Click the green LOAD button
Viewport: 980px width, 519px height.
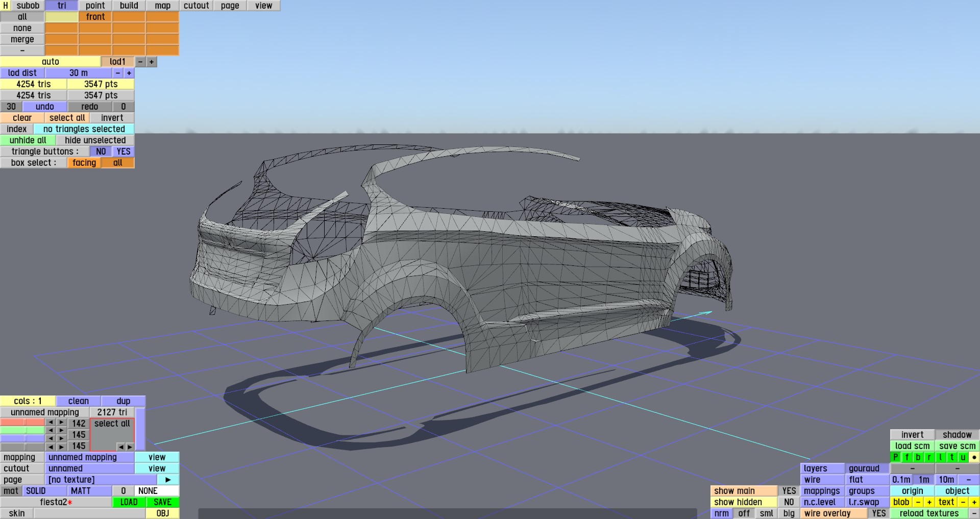[x=129, y=502]
